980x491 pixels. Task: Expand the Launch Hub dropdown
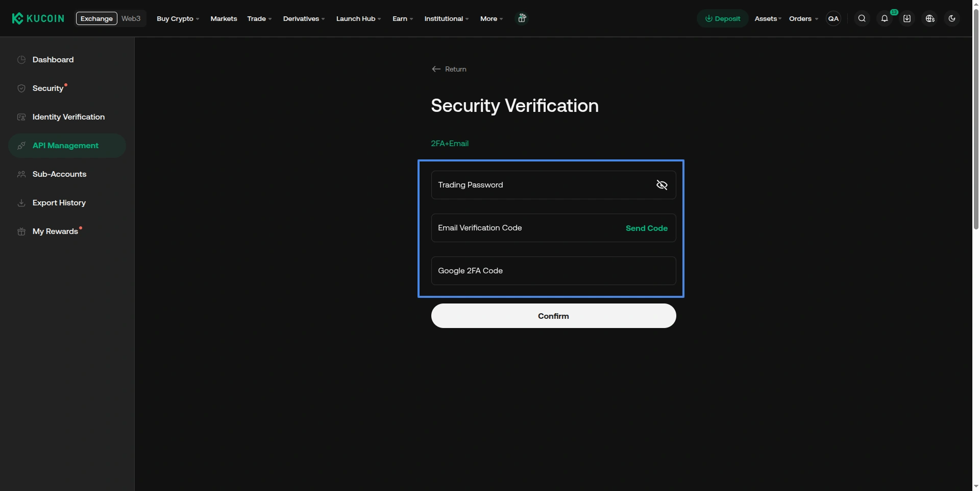coord(358,18)
